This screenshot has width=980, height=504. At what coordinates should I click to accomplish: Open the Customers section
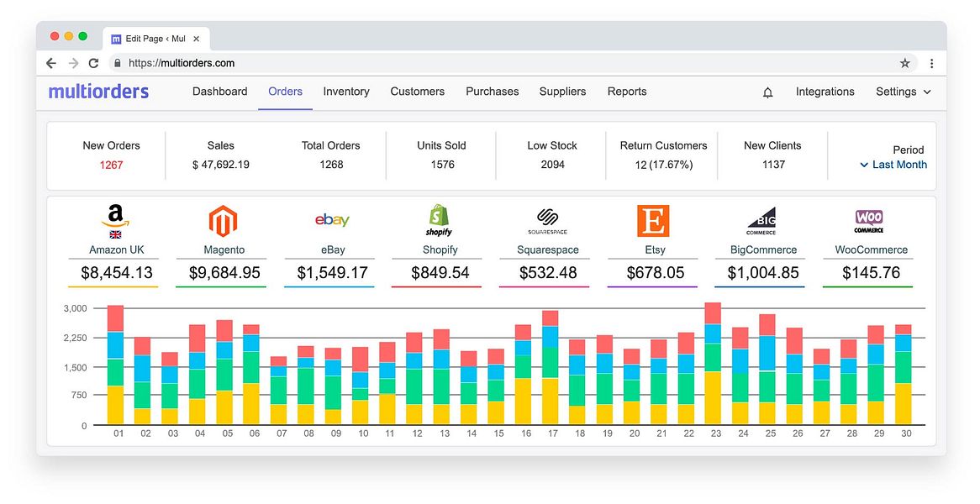pos(418,92)
